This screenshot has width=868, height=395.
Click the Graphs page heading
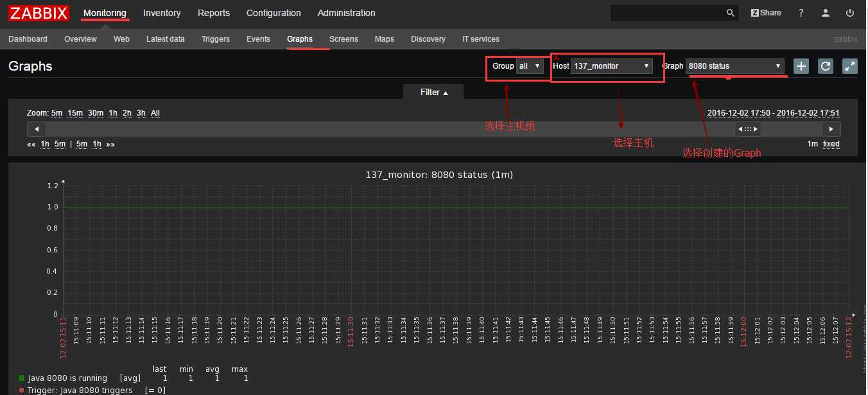click(x=30, y=66)
